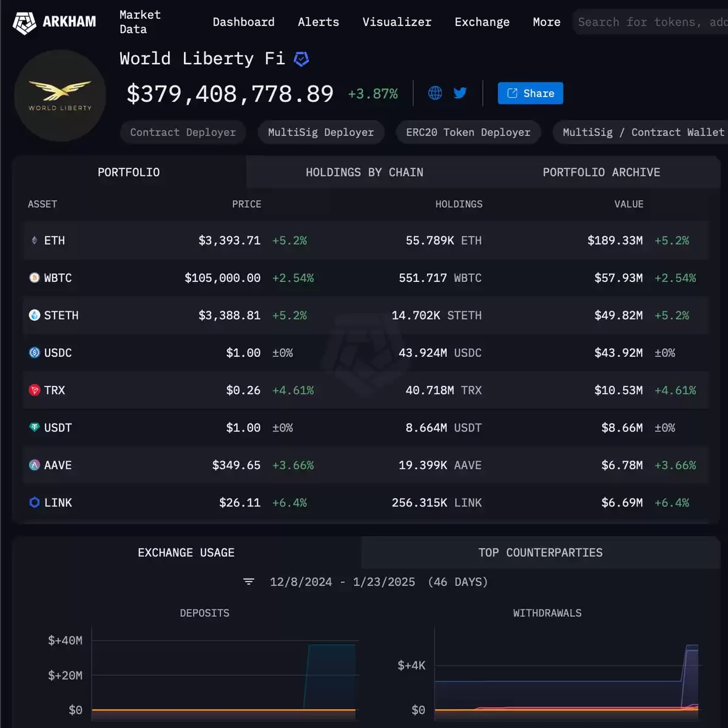Click the ETH ticker label

pyautogui.click(x=55, y=240)
